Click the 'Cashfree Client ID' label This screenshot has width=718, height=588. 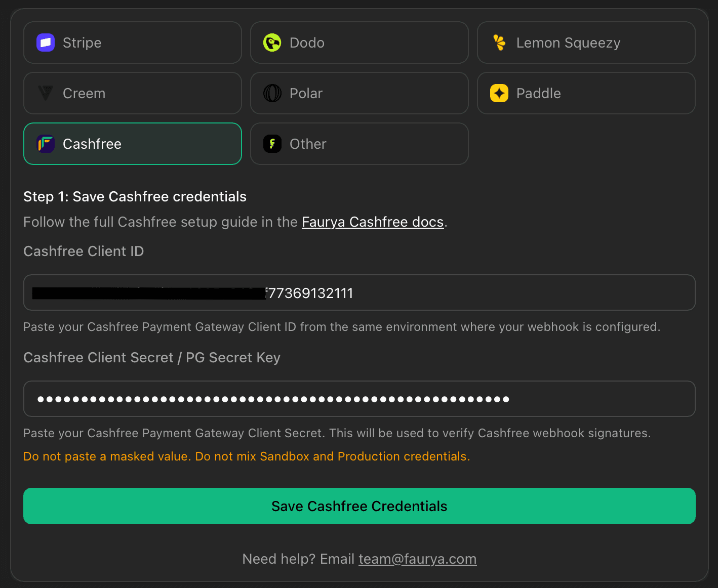pos(84,251)
